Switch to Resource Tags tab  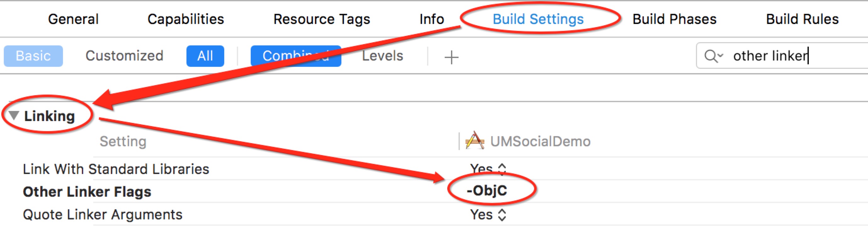322,19
